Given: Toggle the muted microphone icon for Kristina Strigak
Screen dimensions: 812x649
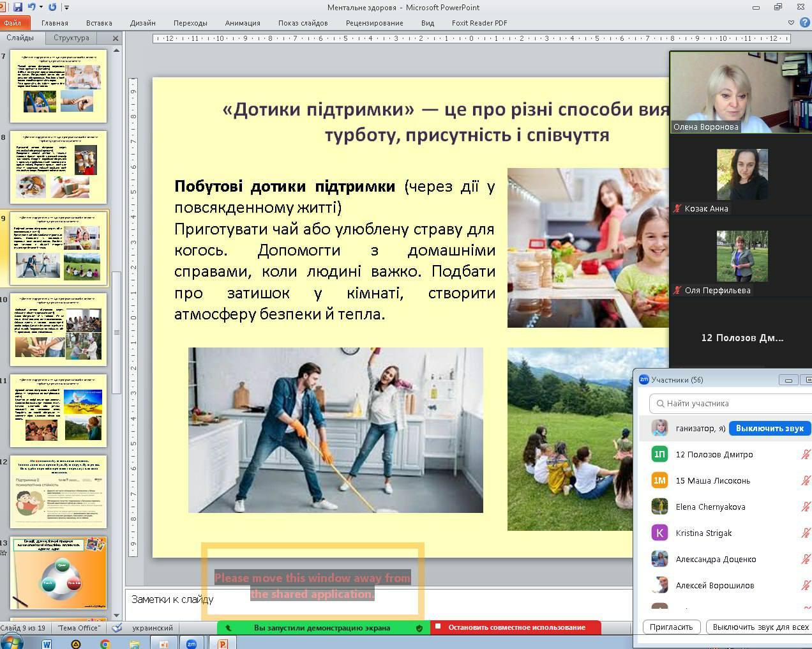Looking at the screenshot, I should coord(806,533).
